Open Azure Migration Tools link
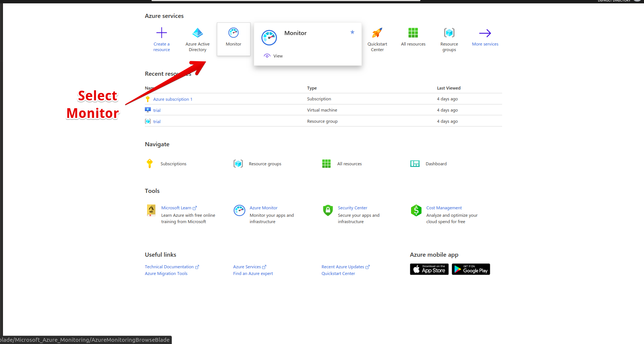Image resolution: width=644 pixels, height=344 pixels. (x=166, y=273)
